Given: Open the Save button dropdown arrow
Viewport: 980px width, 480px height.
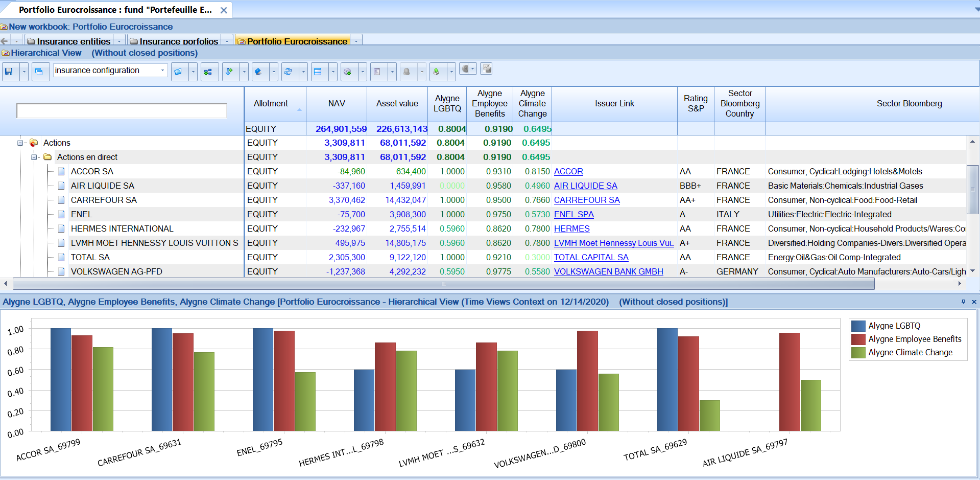Looking at the screenshot, I should [x=23, y=72].
